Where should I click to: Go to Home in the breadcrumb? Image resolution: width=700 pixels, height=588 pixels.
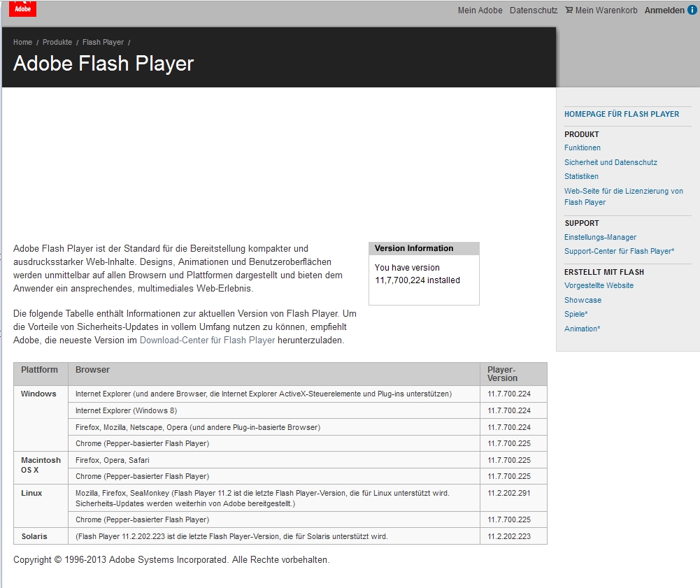pos(23,42)
